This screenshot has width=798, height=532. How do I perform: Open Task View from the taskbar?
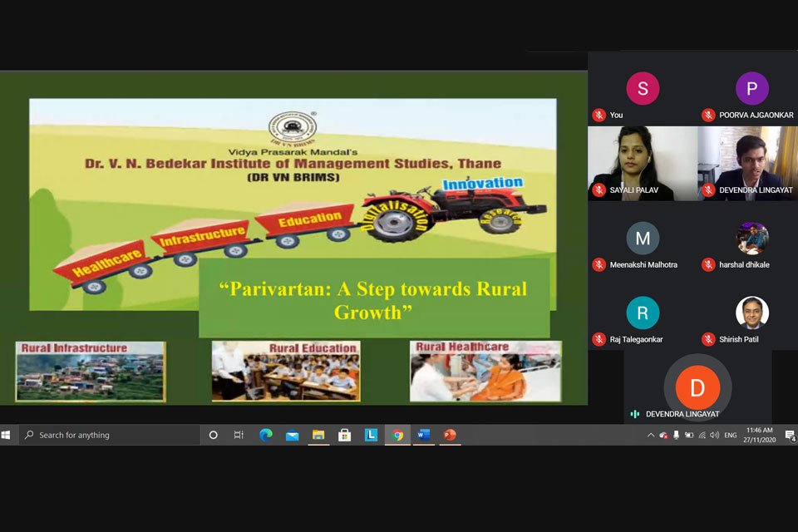click(x=239, y=435)
